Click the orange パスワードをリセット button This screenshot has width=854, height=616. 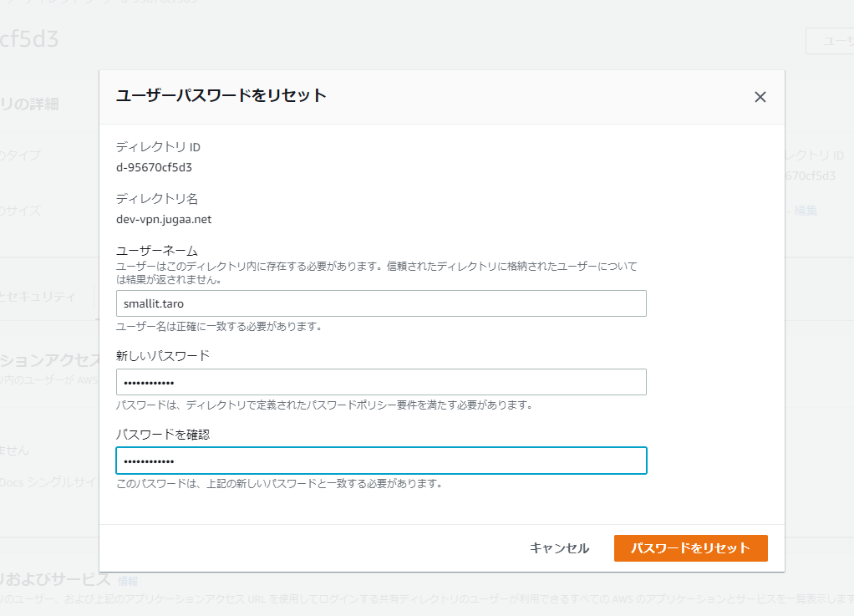(x=690, y=548)
